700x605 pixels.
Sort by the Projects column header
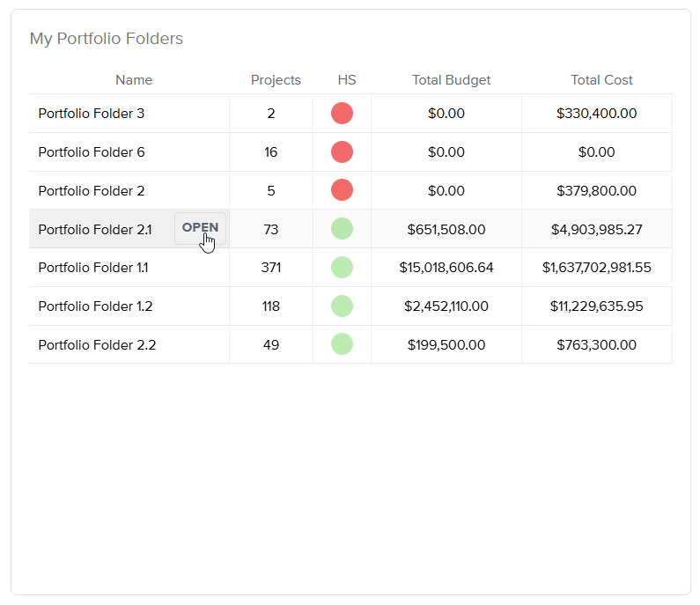tap(276, 80)
